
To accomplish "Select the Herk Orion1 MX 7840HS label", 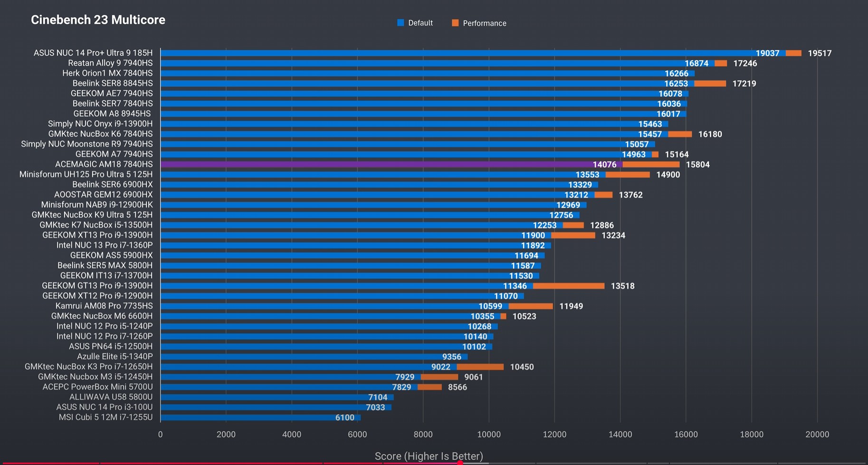I will (107, 73).
